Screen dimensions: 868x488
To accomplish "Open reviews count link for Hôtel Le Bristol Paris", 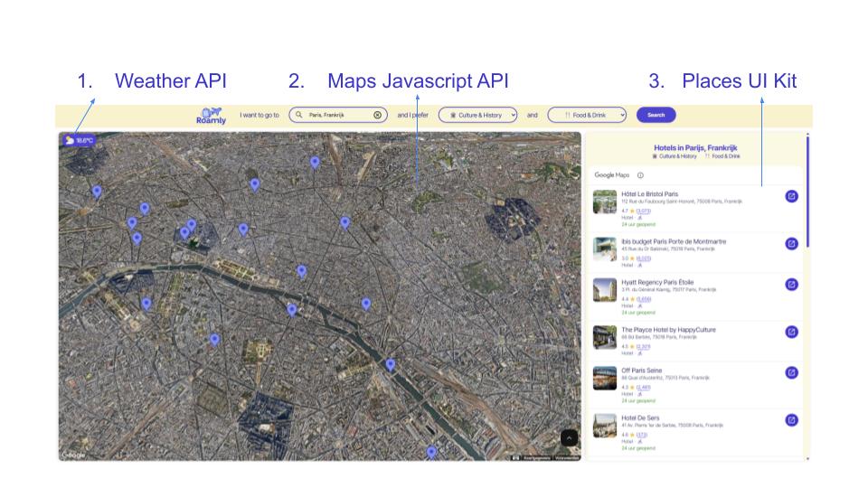I will tap(643, 211).
